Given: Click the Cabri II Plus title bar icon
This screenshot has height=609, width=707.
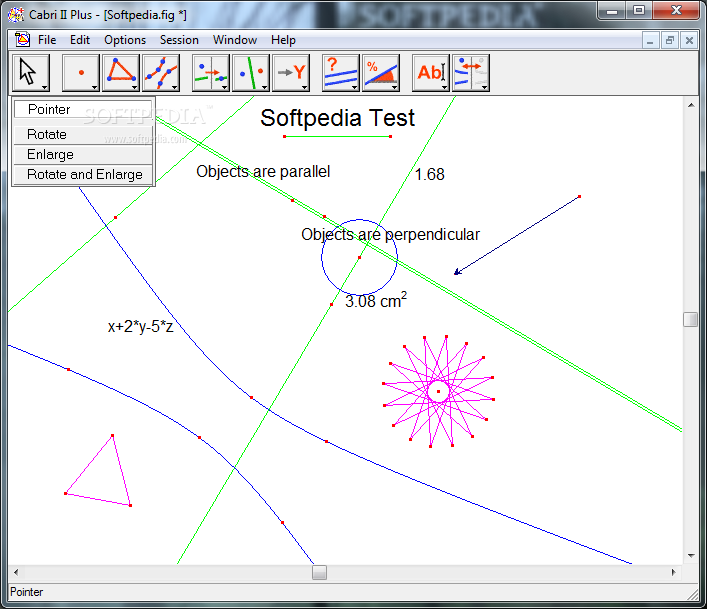Looking at the screenshot, I should (x=16, y=14).
